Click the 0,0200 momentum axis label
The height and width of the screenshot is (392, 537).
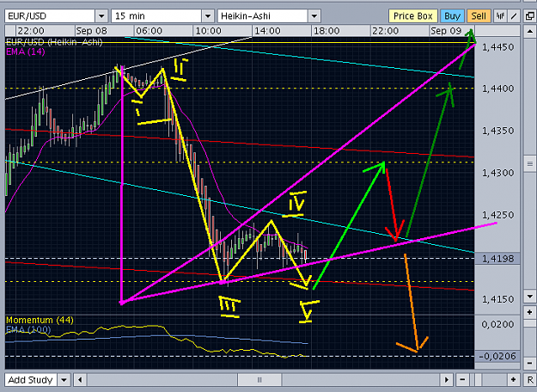(498, 324)
